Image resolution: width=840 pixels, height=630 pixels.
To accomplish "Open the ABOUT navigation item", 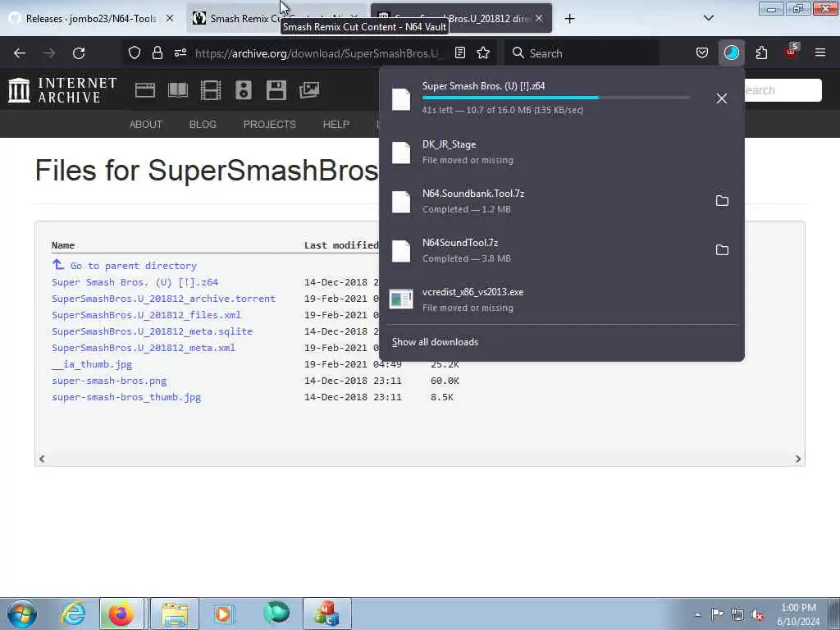I will coord(146,125).
